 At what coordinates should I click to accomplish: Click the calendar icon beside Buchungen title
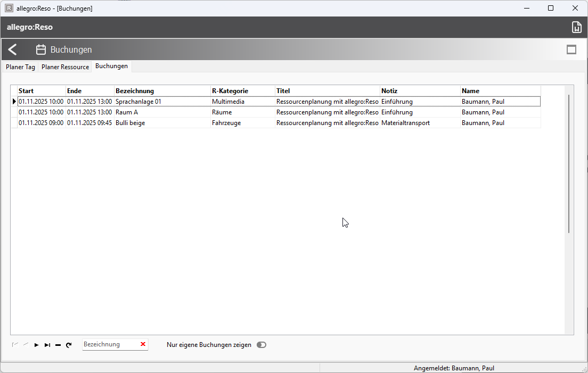coord(41,49)
